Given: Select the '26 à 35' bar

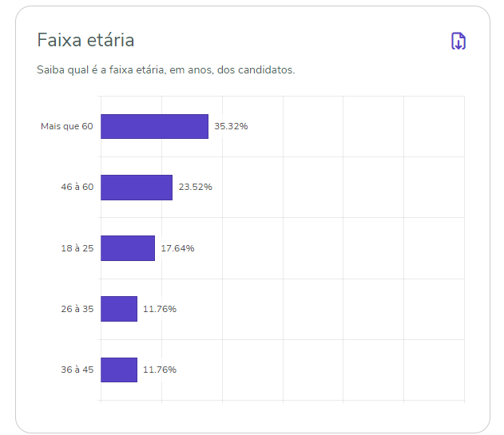Looking at the screenshot, I should tap(118, 309).
